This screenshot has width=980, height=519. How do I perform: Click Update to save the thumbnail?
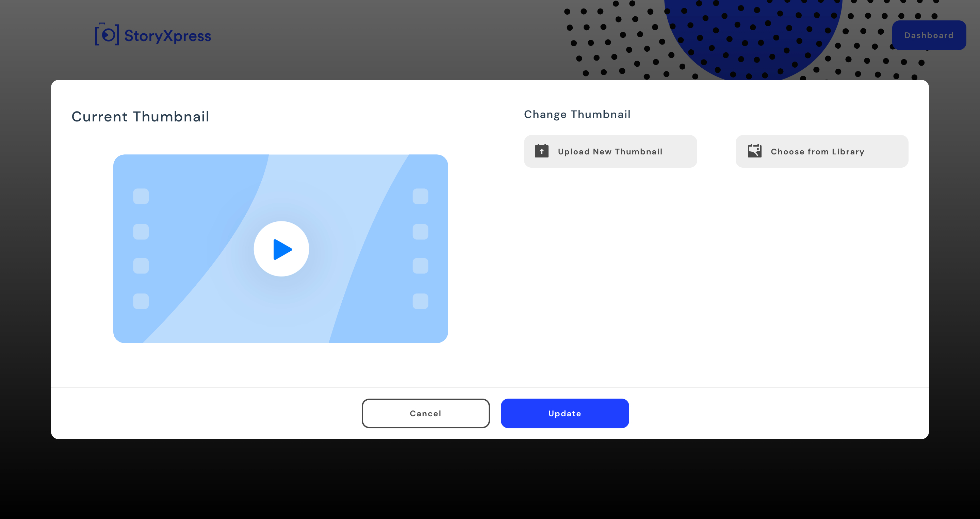pyautogui.click(x=565, y=413)
